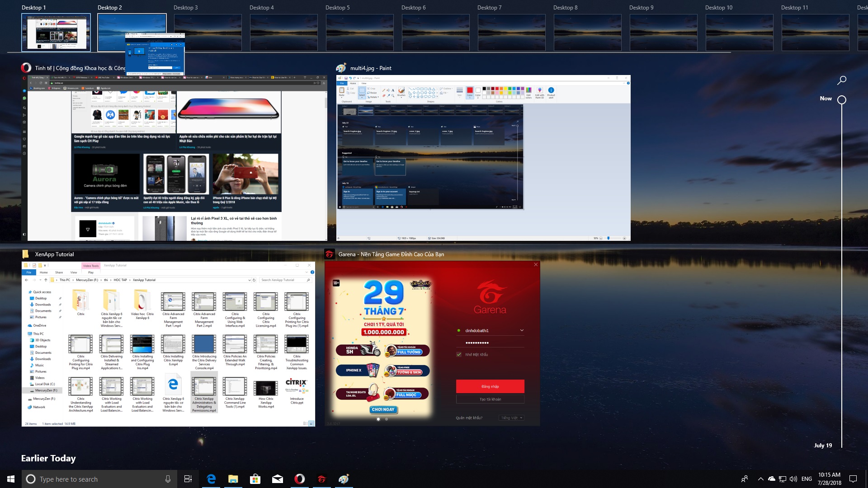The height and width of the screenshot is (488, 868).
Task: Click the Đăng nhập button in Garena
Action: [490, 386]
